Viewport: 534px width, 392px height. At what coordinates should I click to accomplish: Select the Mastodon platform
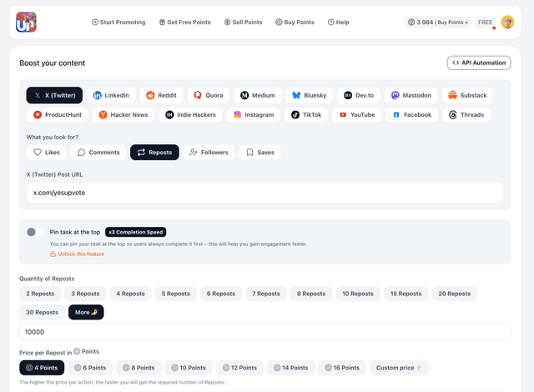coord(411,95)
